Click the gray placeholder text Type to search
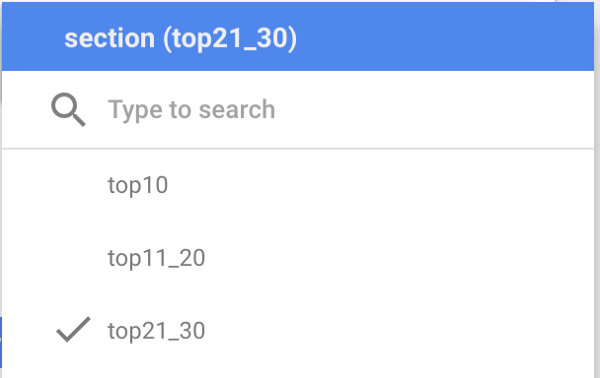The height and width of the screenshot is (378, 600). tap(191, 110)
